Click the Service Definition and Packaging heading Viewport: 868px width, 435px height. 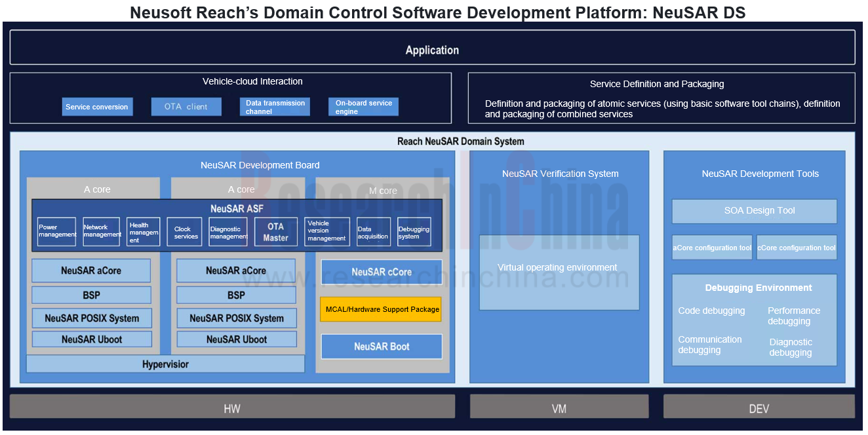(657, 84)
